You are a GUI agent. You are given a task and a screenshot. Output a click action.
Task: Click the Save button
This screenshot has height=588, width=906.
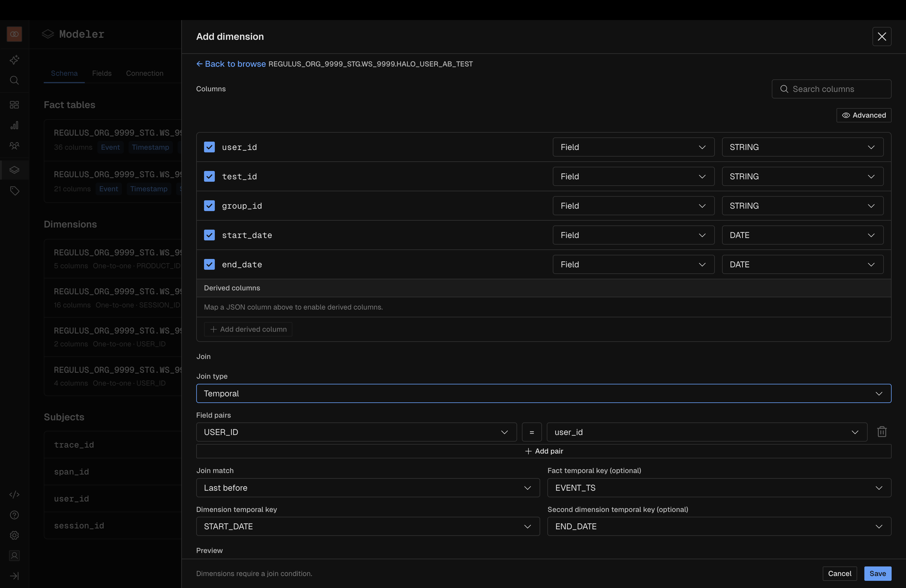[878, 574]
